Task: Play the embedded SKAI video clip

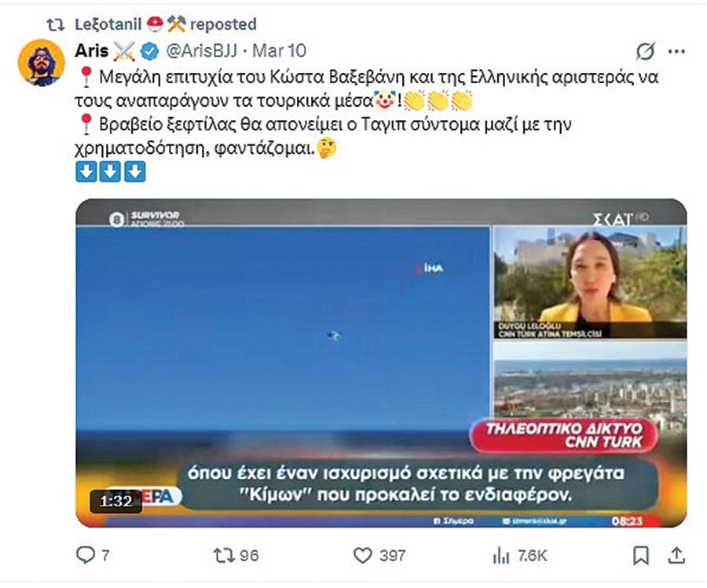Action: 381,363
